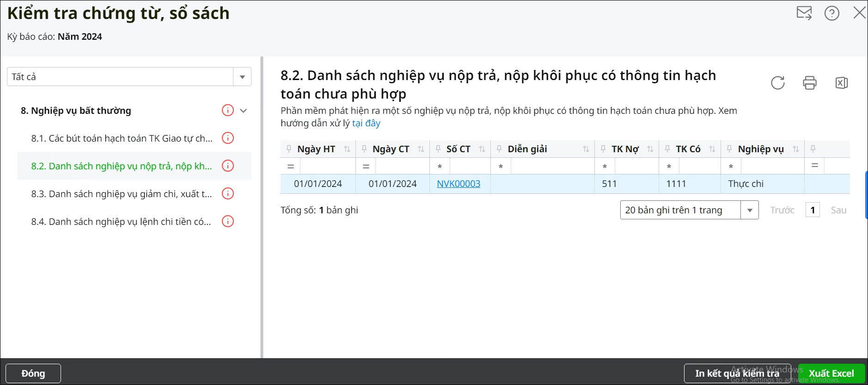This screenshot has height=385, width=868.
Task: Sort table by Ngày HT column
Action: (347, 149)
